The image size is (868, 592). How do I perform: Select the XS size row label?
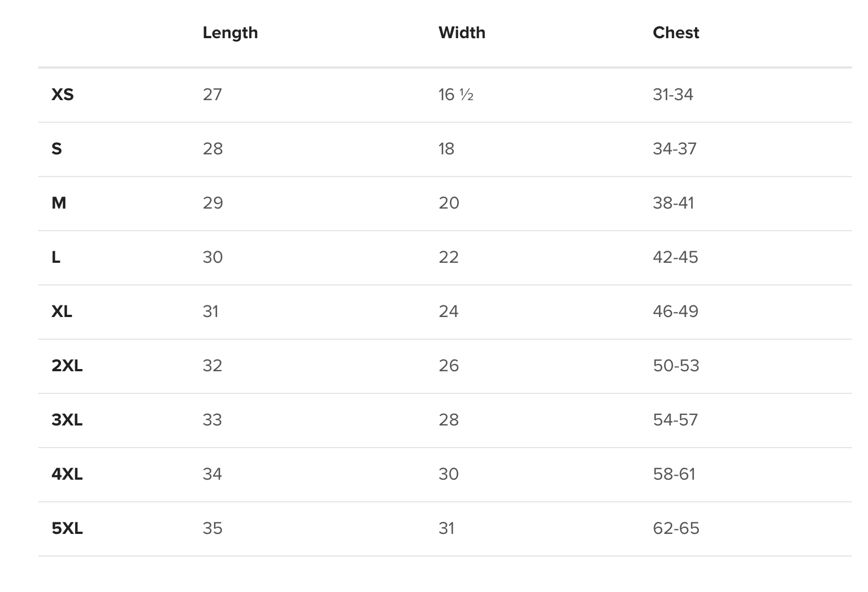(62, 95)
